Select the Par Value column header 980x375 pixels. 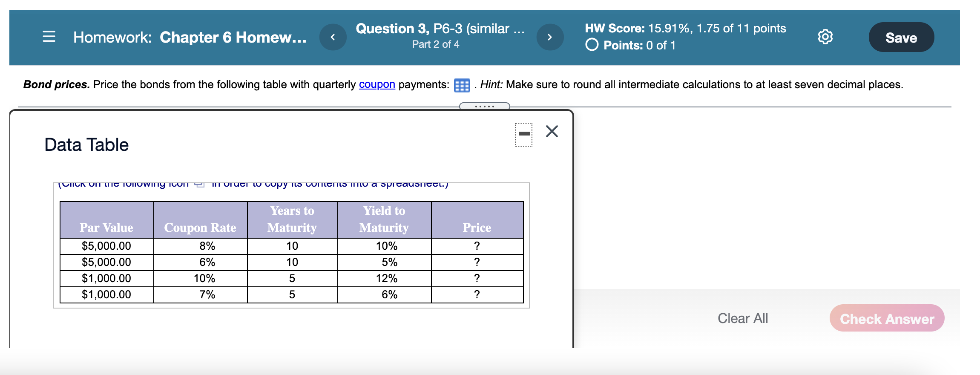pos(106,220)
